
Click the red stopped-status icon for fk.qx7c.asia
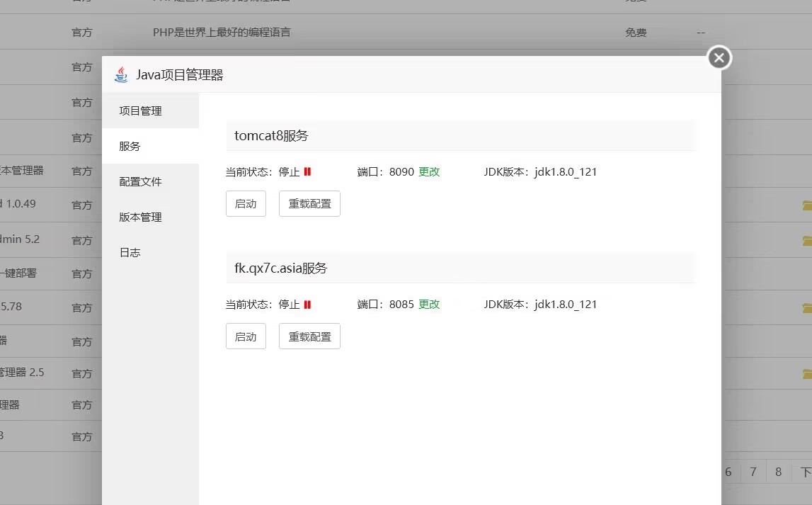308,305
